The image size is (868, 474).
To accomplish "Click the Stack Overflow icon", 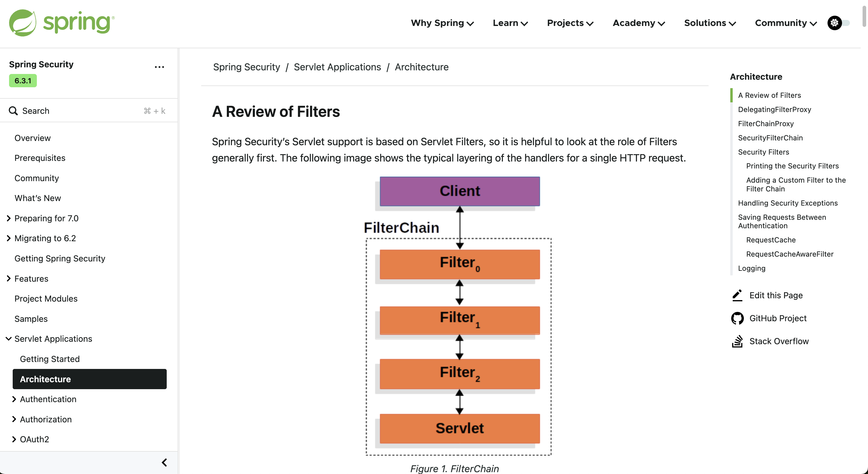I will [737, 341].
